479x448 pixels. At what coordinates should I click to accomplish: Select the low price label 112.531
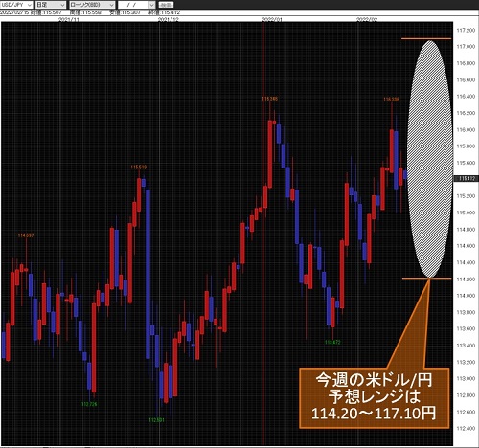(156, 420)
